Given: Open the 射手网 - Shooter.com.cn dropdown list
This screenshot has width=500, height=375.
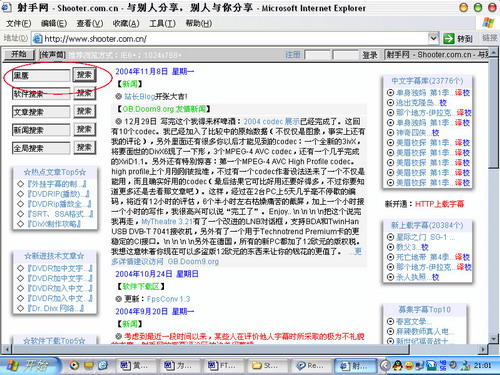Looking at the screenshot, I should 436,55.
